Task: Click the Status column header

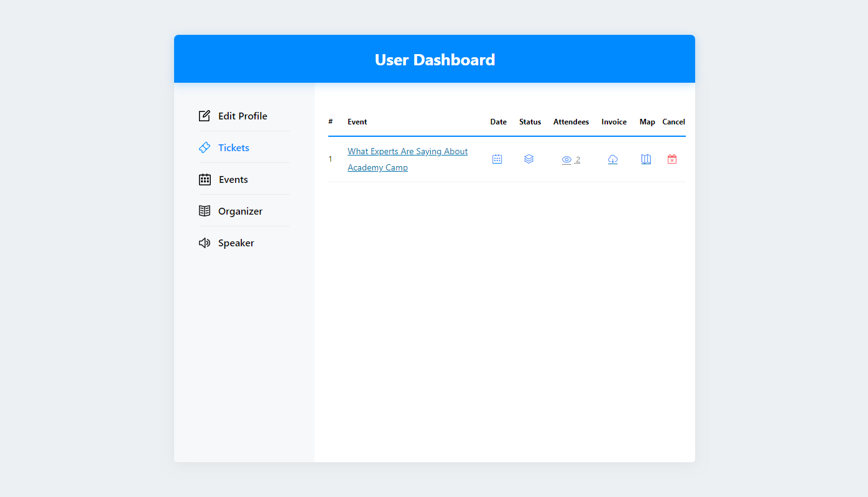Action: click(x=530, y=122)
